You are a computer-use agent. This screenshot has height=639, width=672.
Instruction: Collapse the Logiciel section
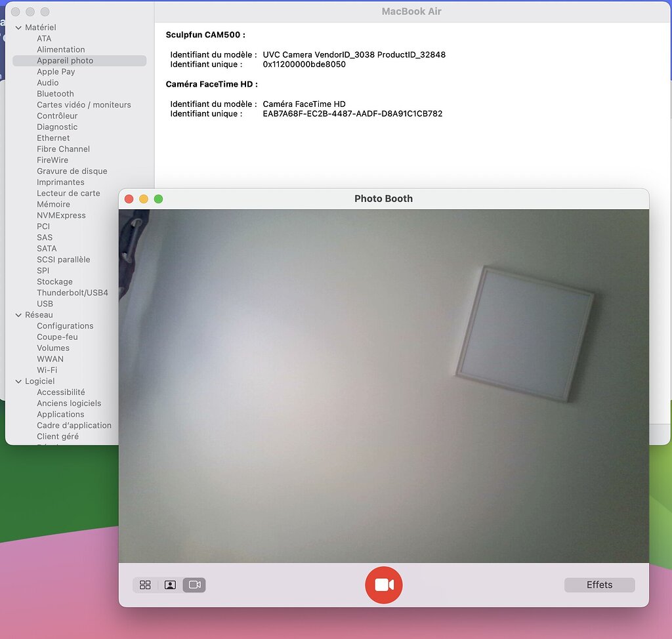[x=18, y=381]
